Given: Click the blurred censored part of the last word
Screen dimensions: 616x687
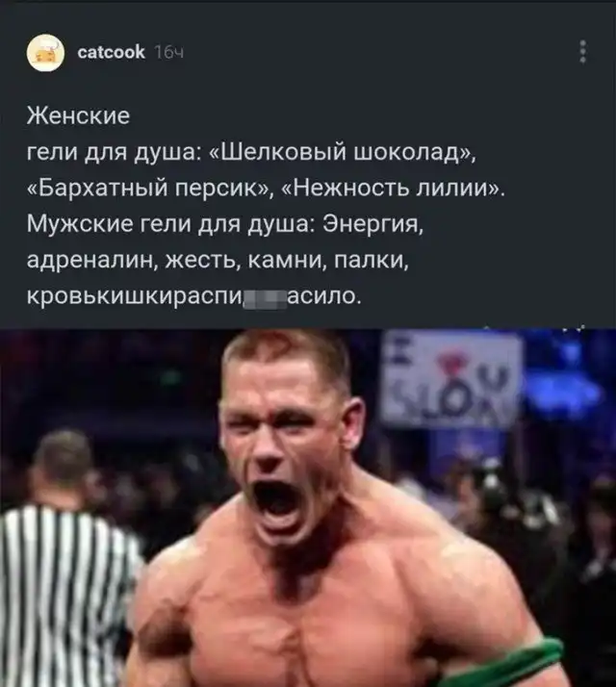Looking at the screenshot, I should click(x=265, y=299).
